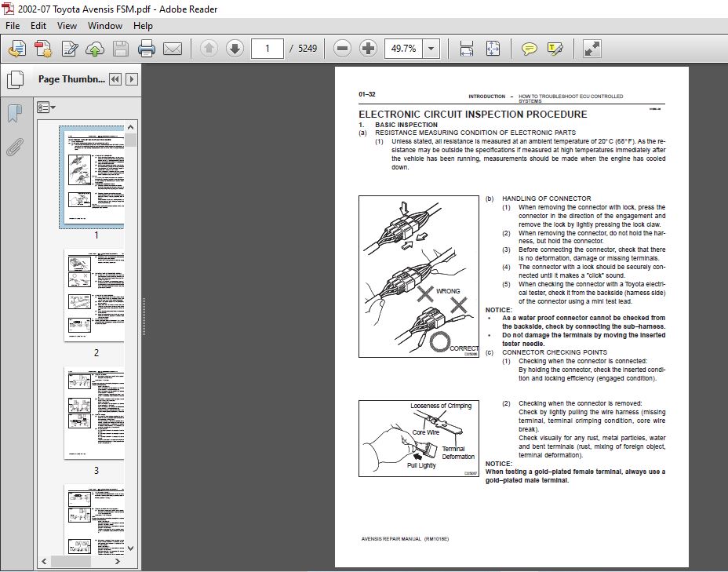Open the Edit menu
Screen dimensions: 728x572
pos(38,26)
